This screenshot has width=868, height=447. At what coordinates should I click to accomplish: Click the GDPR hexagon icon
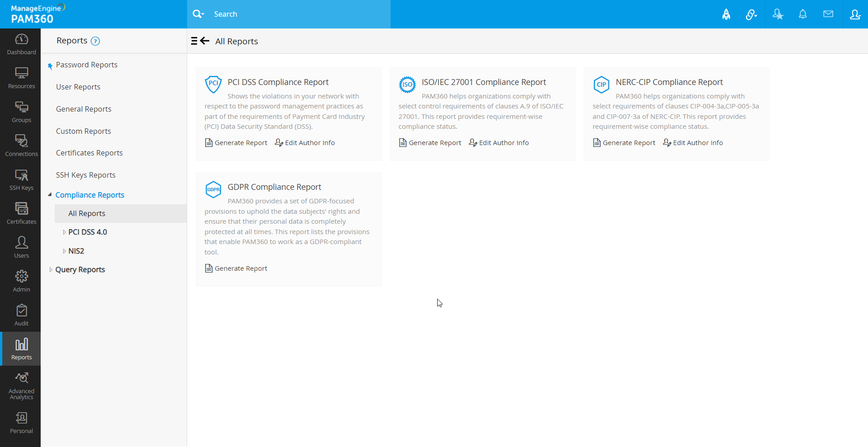tap(213, 189)
